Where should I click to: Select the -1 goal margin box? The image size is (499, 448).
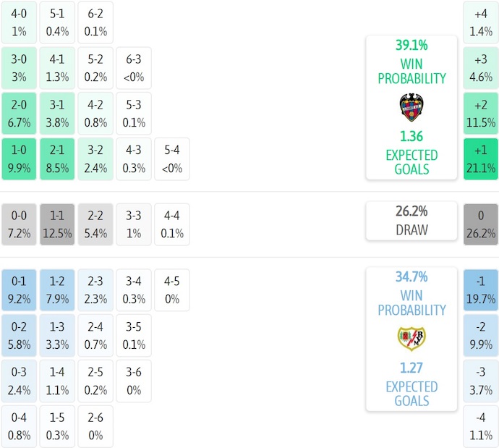(481, 289)
